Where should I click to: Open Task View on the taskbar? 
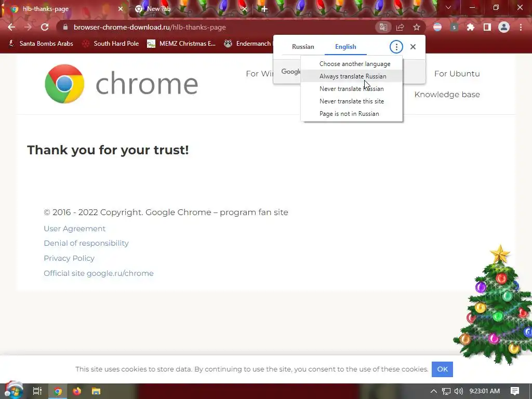pyautogui.click(x=37, y=391)
